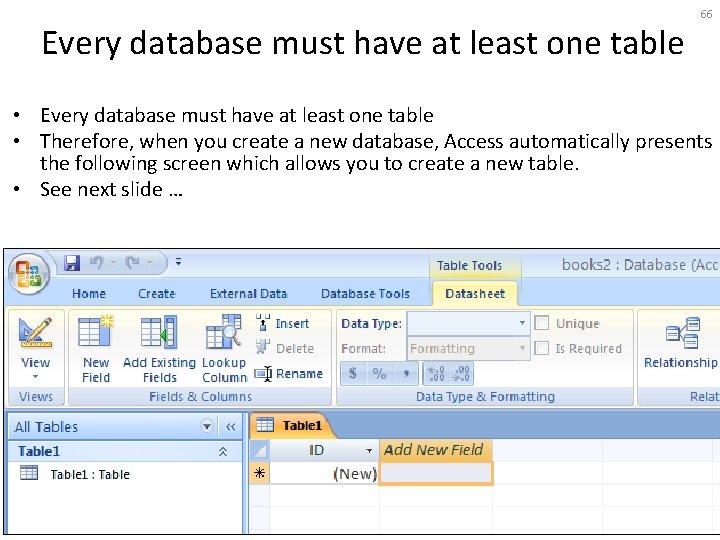Click the Add Existing Fields icon

pyautogui.click(x=159, y=331)
